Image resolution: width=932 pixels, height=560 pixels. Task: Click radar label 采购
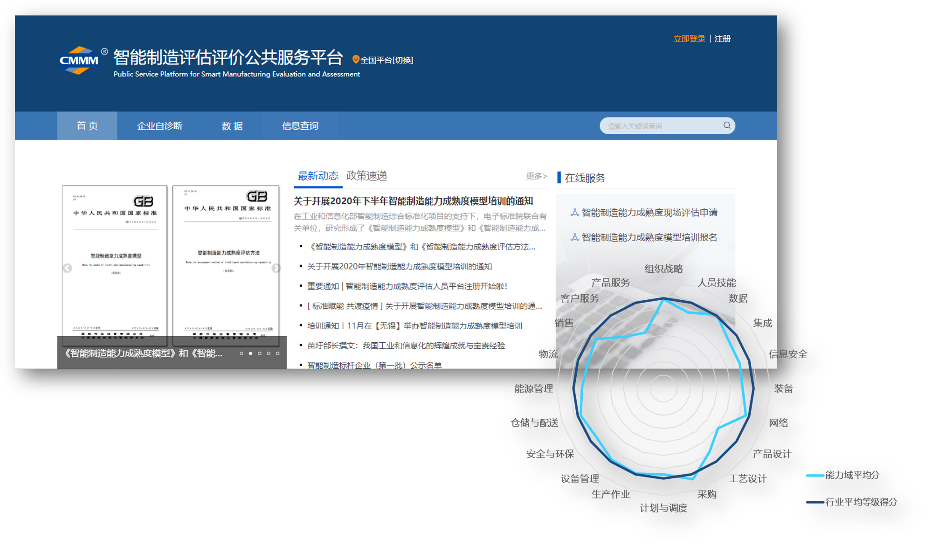pyautogui.click(x=707, y=495)
